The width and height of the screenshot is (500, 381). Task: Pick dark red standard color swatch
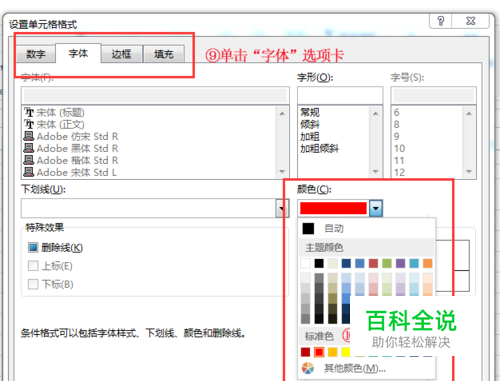click(x=305, y=352)
